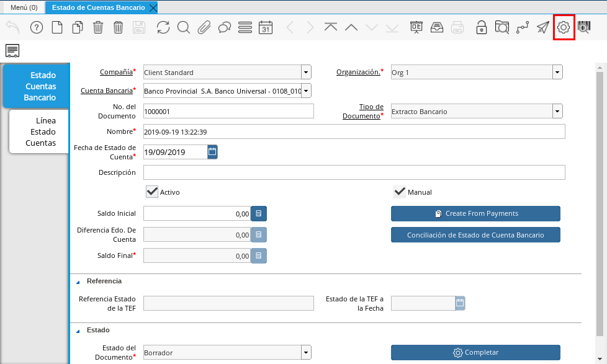The image size is (607, 364).
Task: Click the Process gear icon in toolbar
Action: 564,27
